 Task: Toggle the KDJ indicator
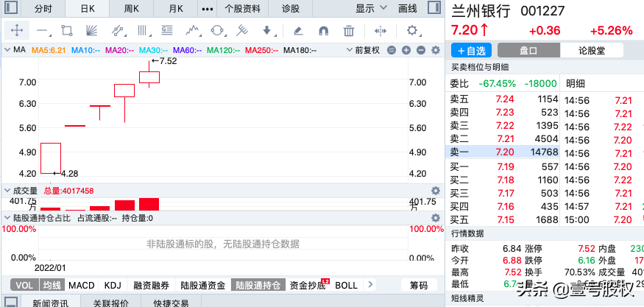tap(113, 285)
